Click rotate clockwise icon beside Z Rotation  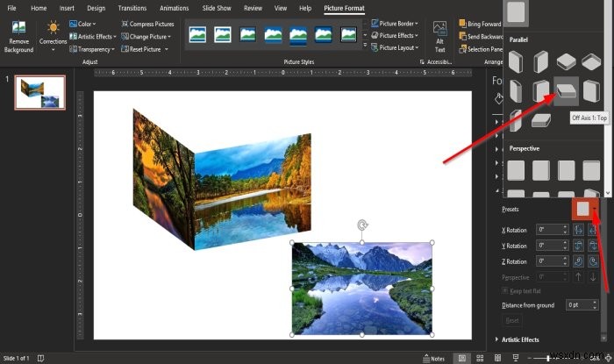coord(578,261)
